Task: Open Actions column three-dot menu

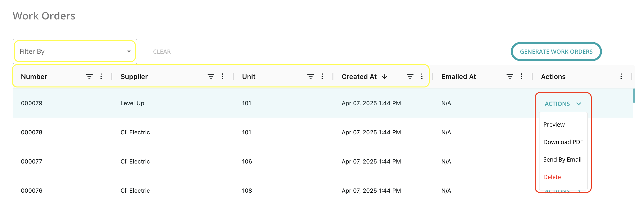Action: pyautogui.click(x=621, y=77)
